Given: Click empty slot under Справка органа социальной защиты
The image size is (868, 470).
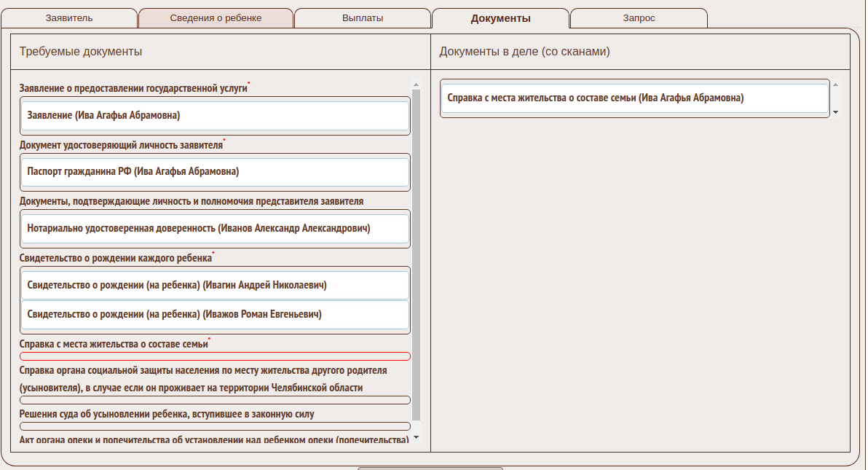Looking at the screenshot, I should [x=215, y=400].
